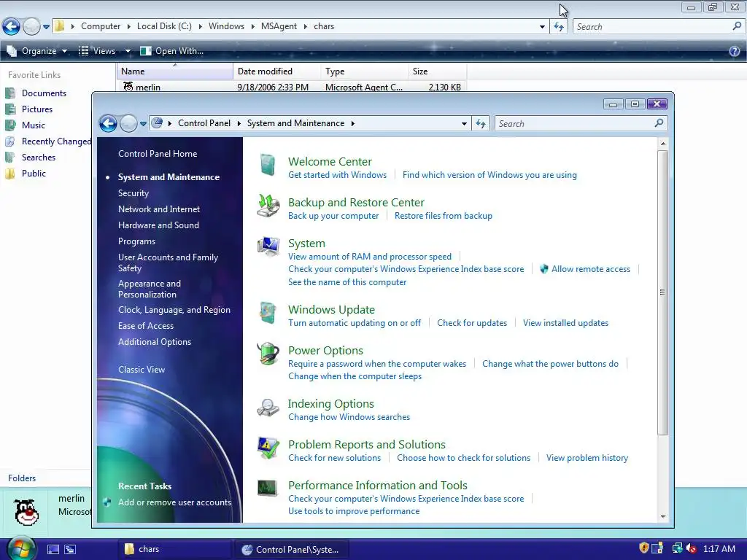Switch to chars taskbar button

174,550
